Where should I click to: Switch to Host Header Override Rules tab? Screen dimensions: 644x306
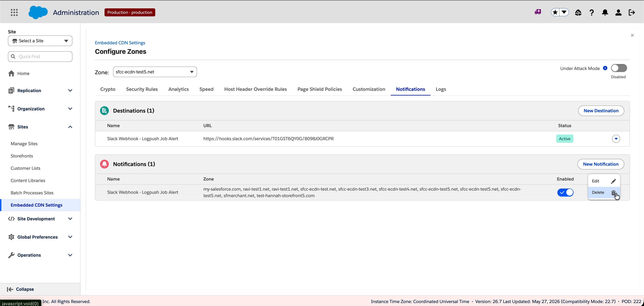tap(255, 89)
